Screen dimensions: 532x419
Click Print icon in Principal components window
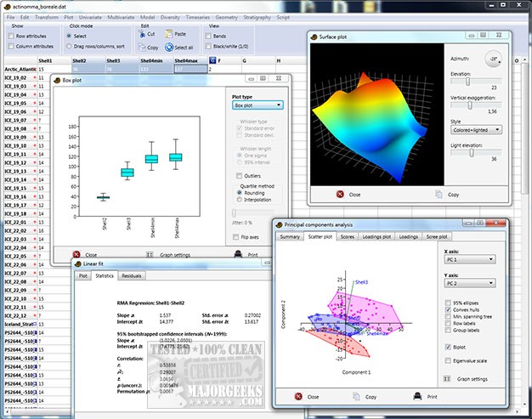tap(417, 396)
